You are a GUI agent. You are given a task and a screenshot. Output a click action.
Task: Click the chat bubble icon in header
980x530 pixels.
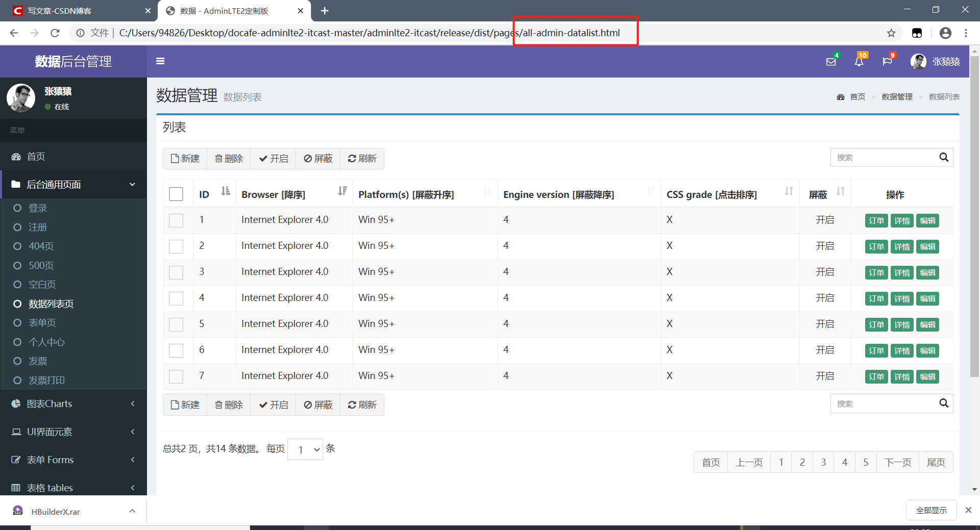[x=887, y=61]
